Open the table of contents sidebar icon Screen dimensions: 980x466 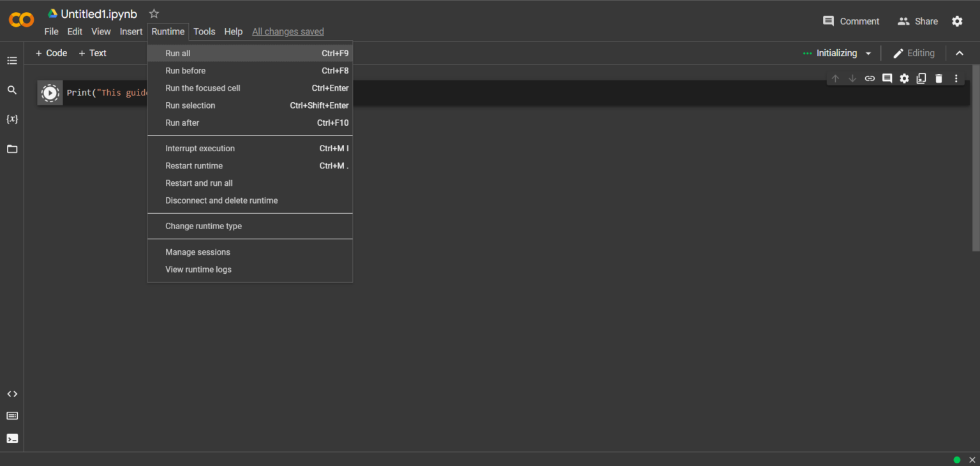point(12,61)
